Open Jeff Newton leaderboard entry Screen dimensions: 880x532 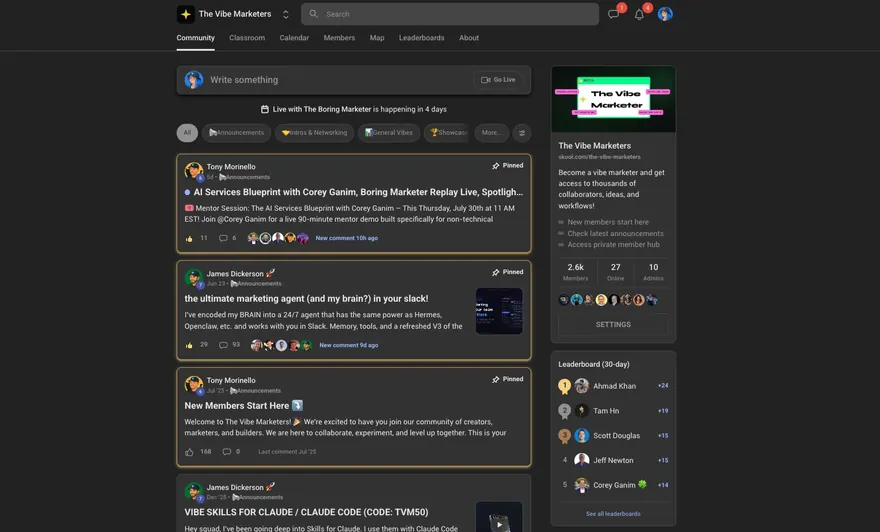(x=613, y=460)
